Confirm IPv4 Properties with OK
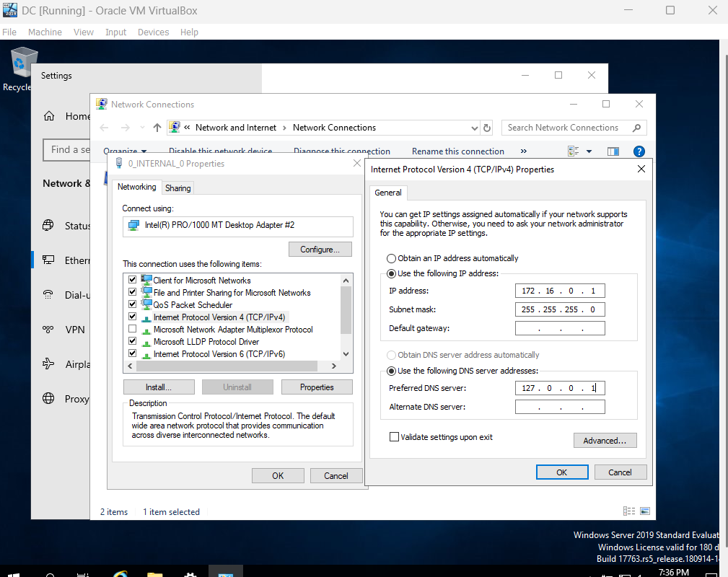 562,472
